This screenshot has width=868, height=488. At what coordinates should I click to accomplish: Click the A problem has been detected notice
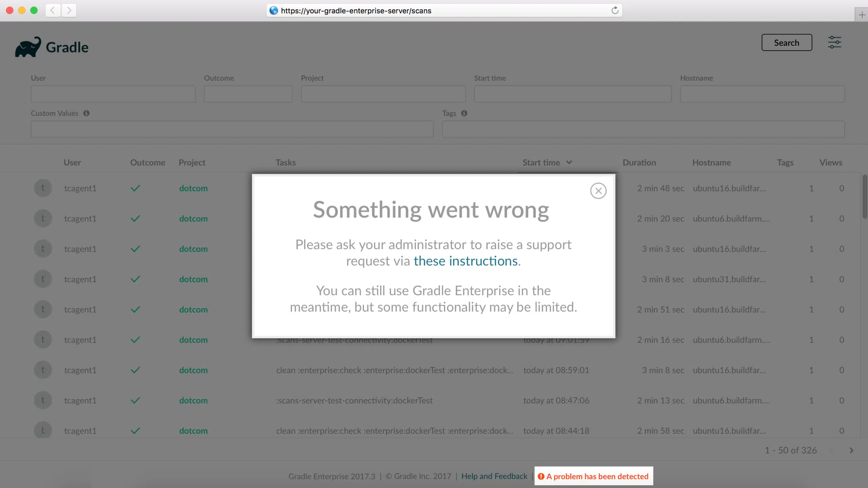(x=594, y=476)
